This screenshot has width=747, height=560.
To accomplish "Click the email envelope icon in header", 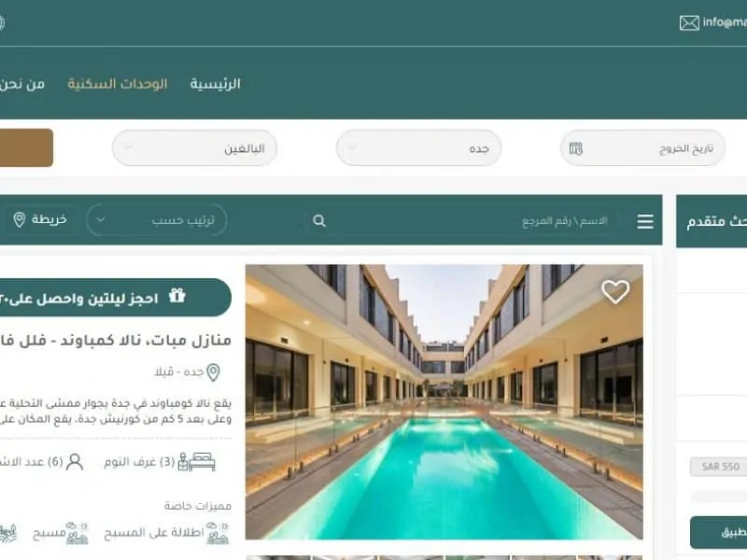I will point(689,22).
